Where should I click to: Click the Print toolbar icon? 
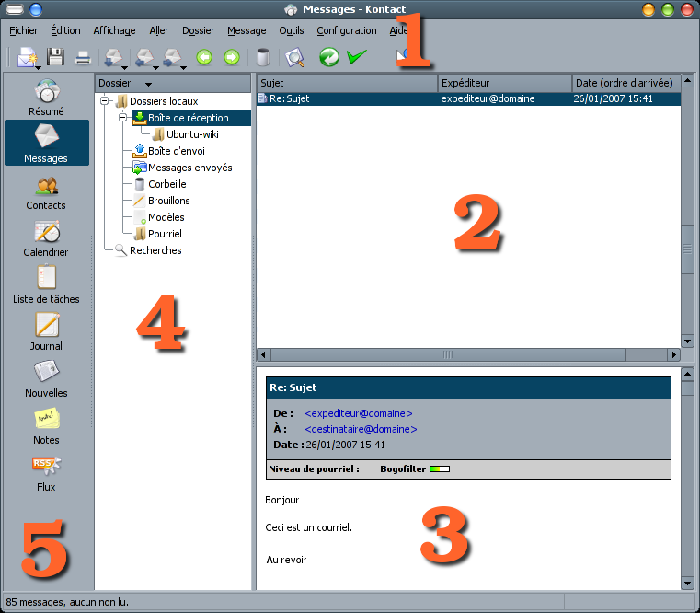coord(83,58)
